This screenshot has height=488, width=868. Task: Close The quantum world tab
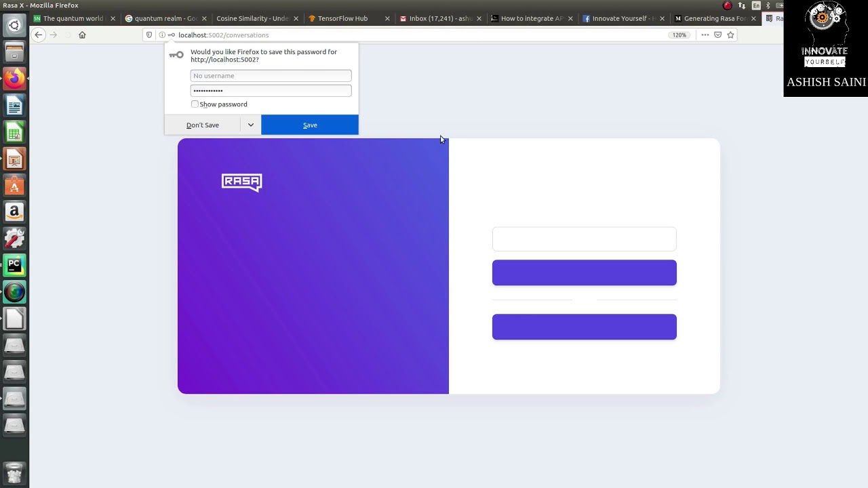[x=113, y=18]
